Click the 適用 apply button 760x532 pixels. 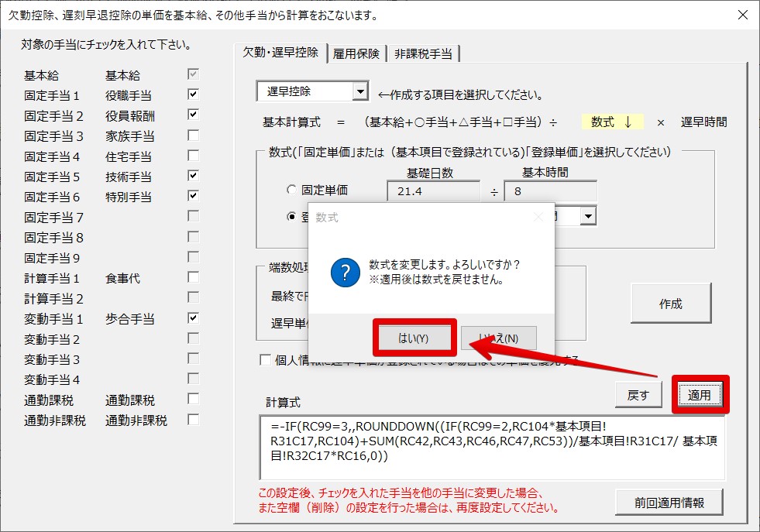click(700, 395)
